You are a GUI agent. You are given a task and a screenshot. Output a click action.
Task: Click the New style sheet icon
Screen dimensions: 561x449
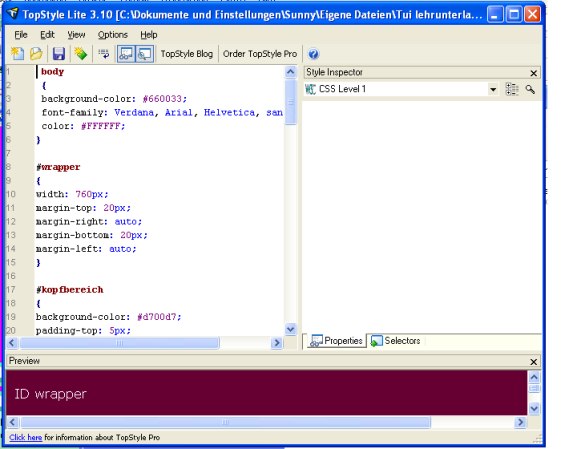[17, 54]
